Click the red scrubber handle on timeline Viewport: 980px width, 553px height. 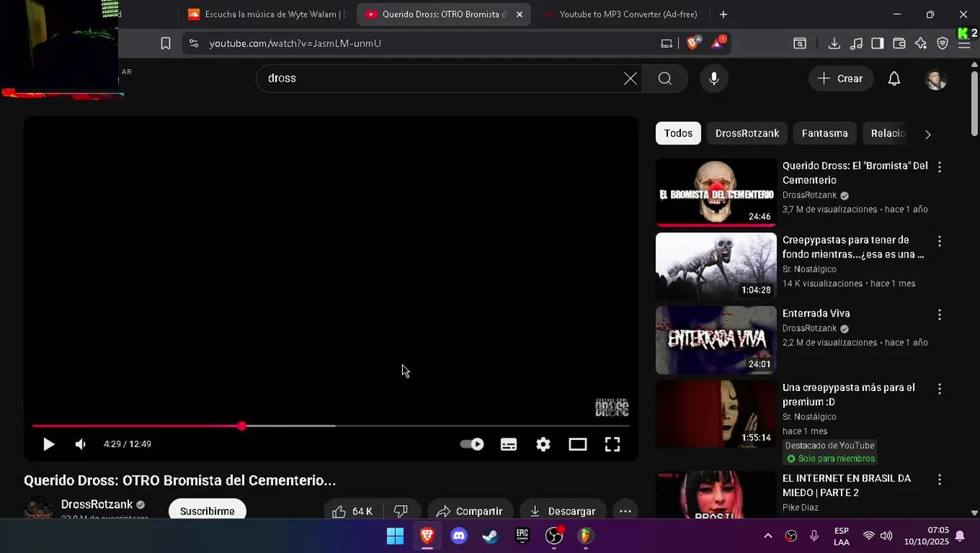[242, 426]
